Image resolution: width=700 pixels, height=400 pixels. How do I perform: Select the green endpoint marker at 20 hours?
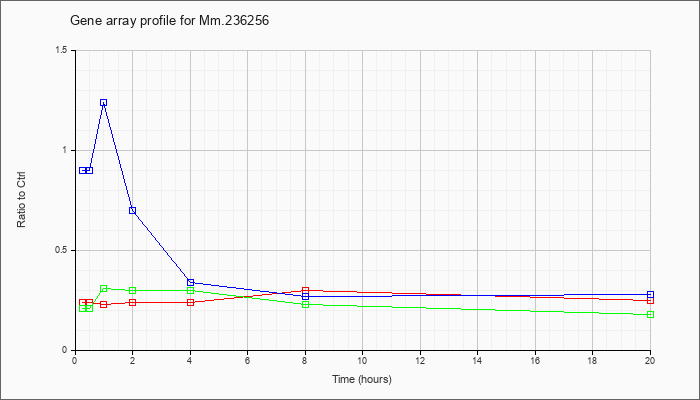[650, 314]
